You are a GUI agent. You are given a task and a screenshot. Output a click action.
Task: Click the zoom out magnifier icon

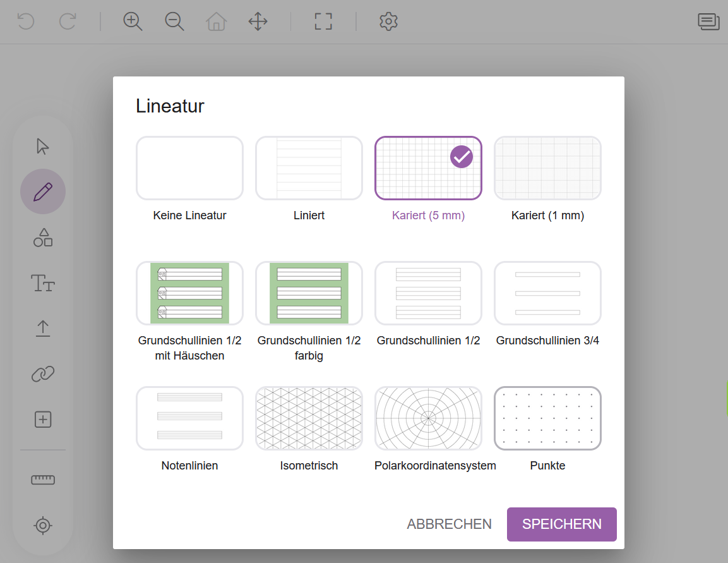pos(174,21)
